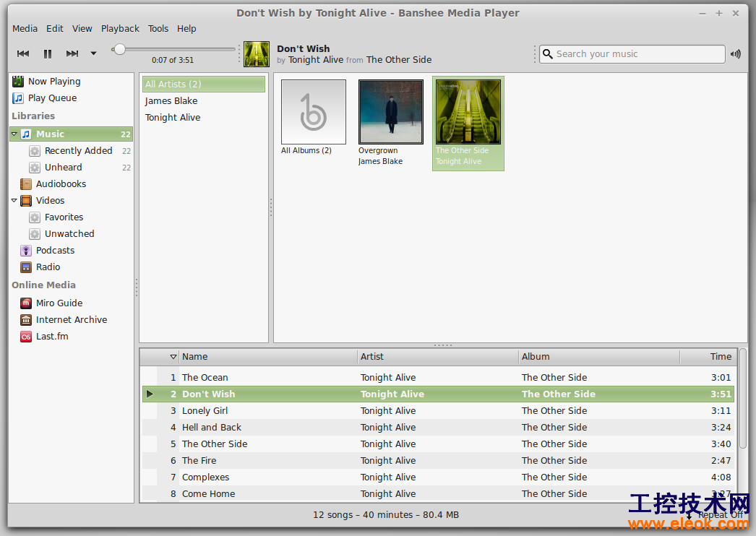The image size is (756, 536).
Task: Click the search magnifier icon
Action: point(547,53)
